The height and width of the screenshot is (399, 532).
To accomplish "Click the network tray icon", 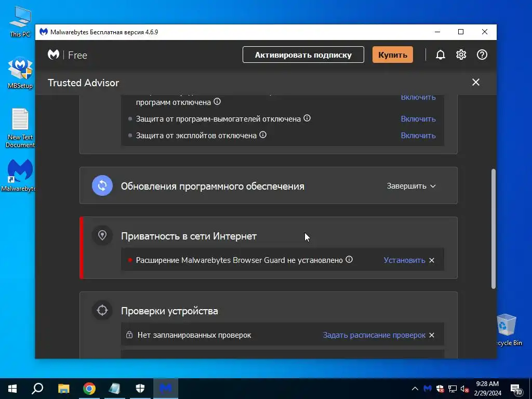I will point(453,389).
